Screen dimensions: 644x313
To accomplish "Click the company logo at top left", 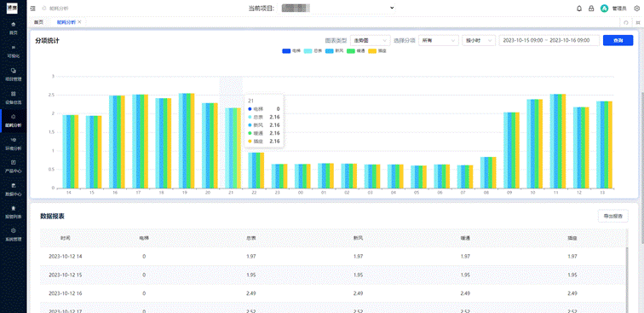I will (13, 8).
